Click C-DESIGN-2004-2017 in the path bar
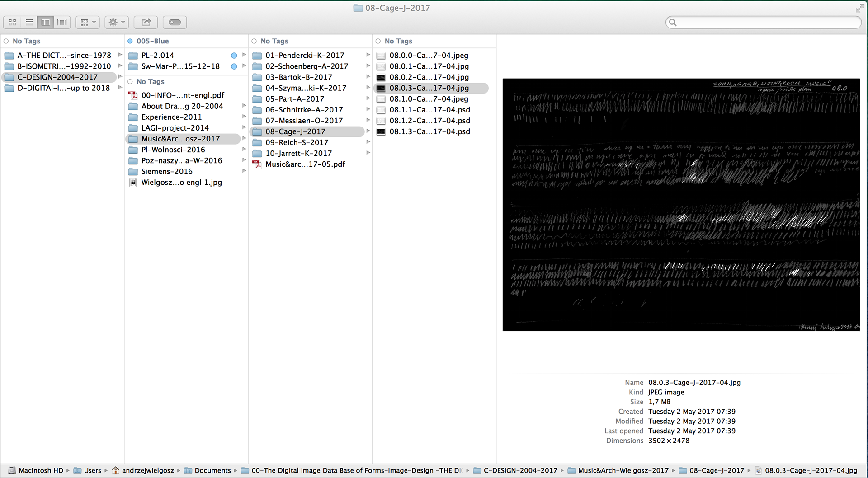 tap(515, 470)
